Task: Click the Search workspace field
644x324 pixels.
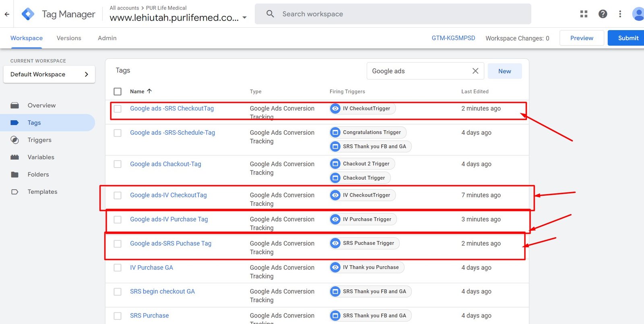Action: (393, 14)
